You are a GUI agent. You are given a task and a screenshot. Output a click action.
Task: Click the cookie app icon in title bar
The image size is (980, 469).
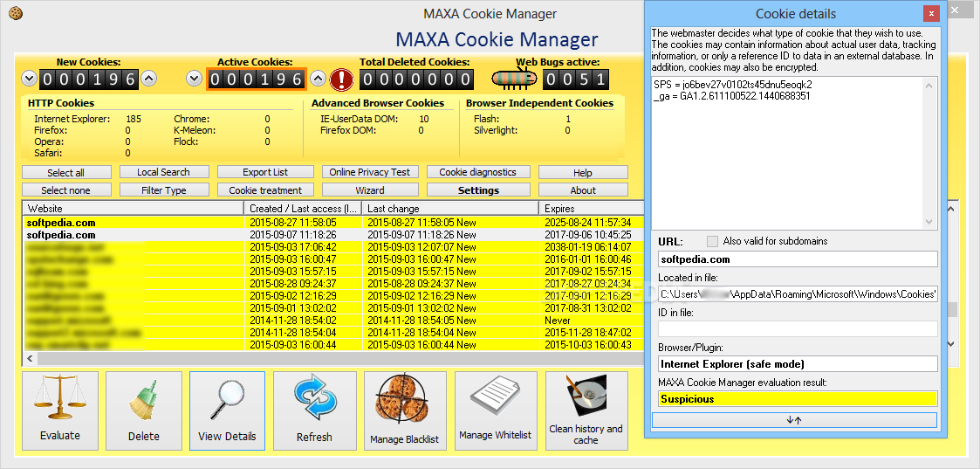click(16, 12)
